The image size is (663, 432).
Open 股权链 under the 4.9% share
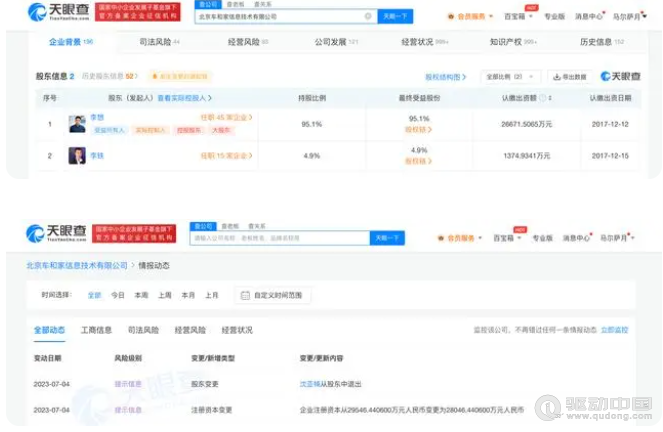[x=418, y=161]
